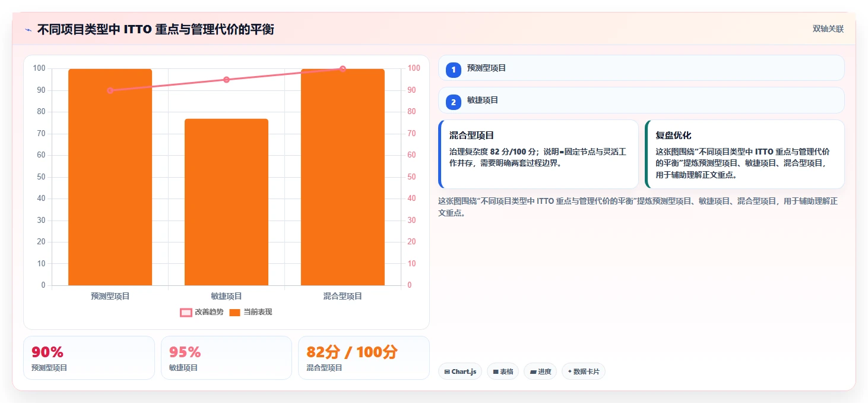Click the 敏捷项目 orange bar
Image resolution: width=868 pixels, height=403 pixels.
pyautogui.click(x=226, y=202)
